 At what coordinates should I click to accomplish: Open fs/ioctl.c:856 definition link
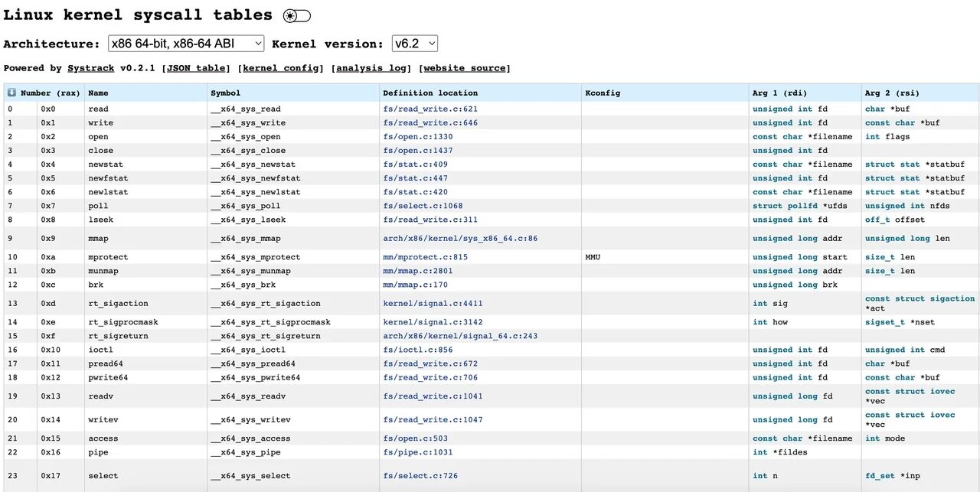pos(418,349)
